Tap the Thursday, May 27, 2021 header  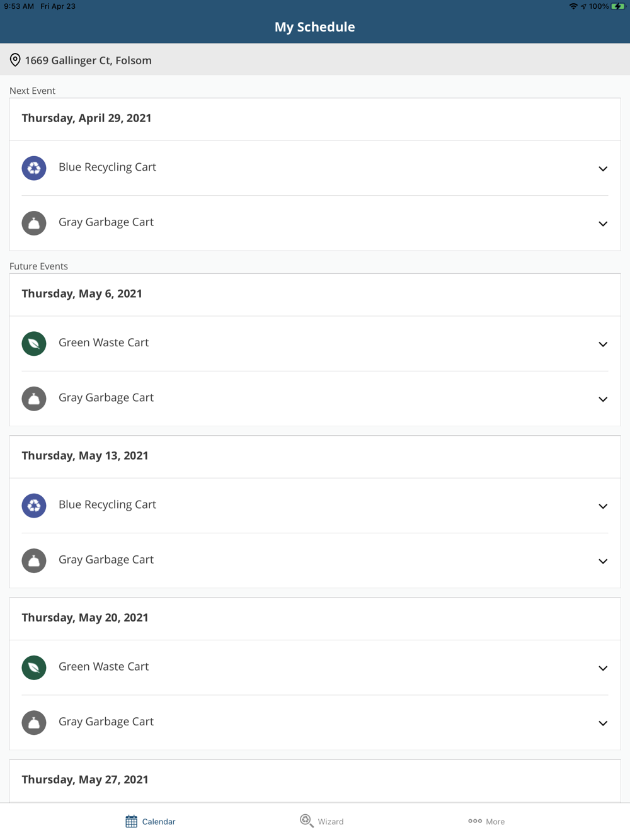click(x=85, y=780)
